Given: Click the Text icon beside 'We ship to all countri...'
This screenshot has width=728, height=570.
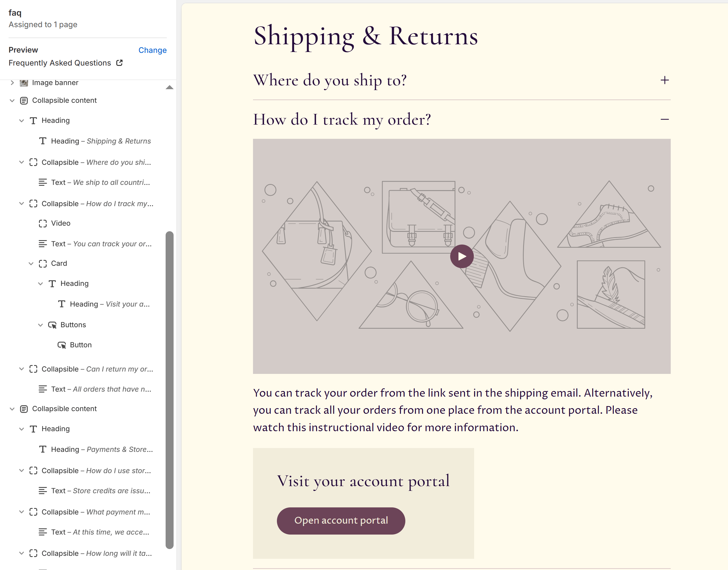Looking at the screenshot, I should point(43,182).
